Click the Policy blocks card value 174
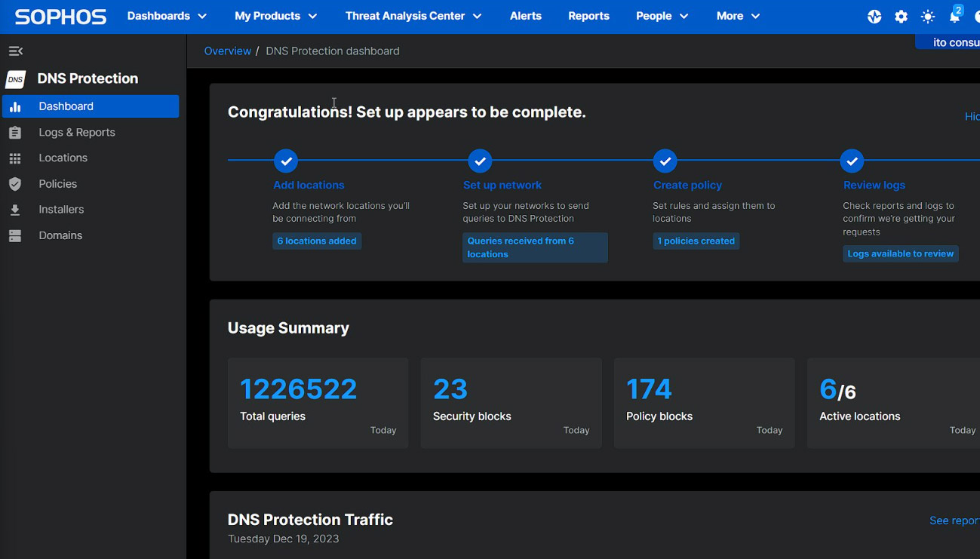The height and width of the screenshot is (559, 980). tap(649, 389)
